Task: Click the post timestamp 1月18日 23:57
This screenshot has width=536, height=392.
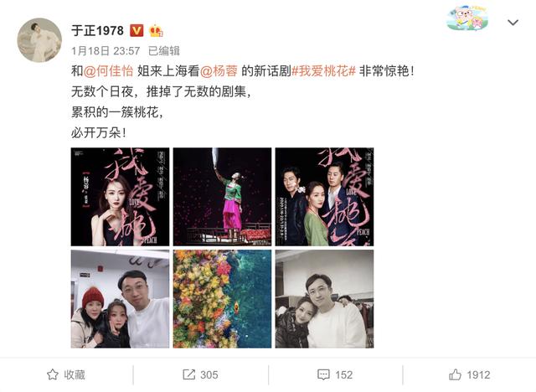Action: [106, 51]
